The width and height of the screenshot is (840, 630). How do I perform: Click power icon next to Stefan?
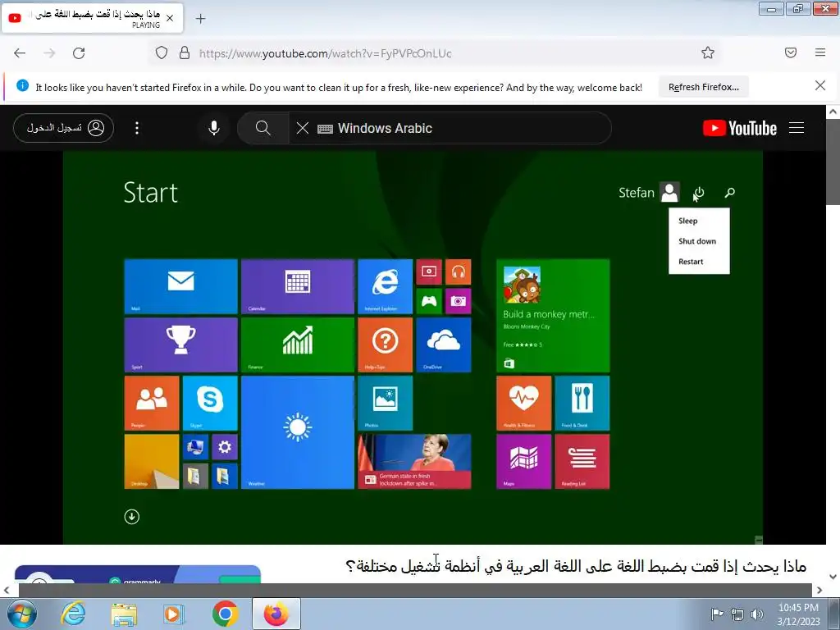[699, 193]
